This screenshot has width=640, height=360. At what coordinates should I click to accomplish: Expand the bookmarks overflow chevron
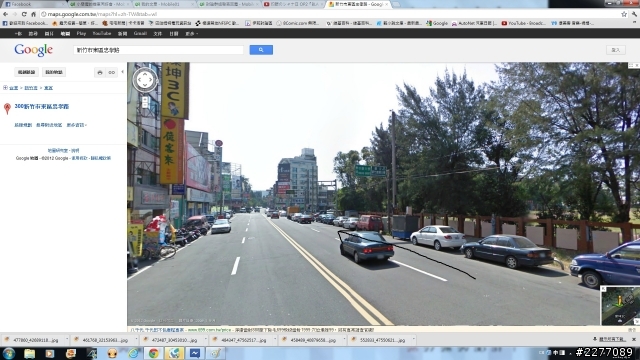(634, 23)
